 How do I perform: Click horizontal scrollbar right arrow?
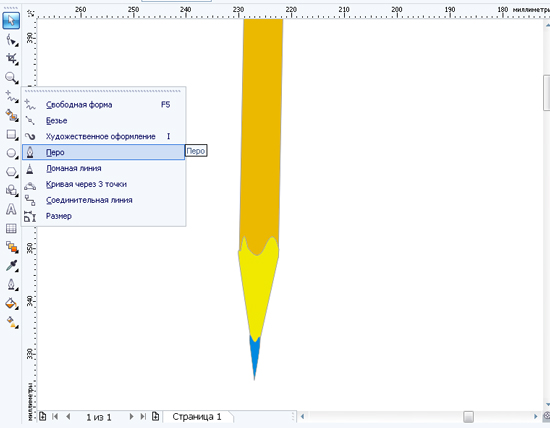[536, 417]
